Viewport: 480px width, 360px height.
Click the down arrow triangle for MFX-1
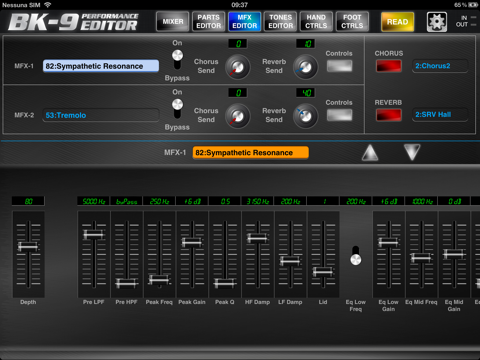pos(412,152)
